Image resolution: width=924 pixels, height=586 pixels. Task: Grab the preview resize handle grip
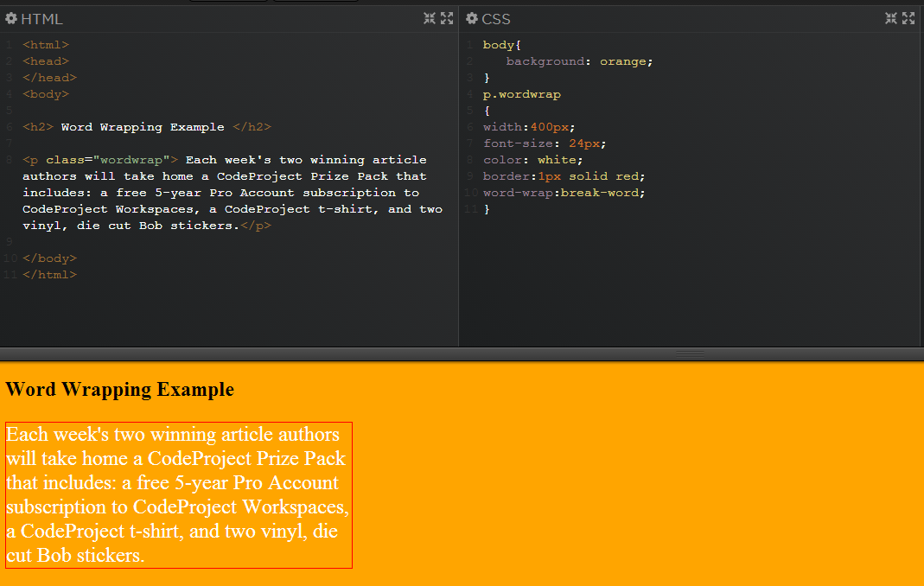click(x=690, y=354)
